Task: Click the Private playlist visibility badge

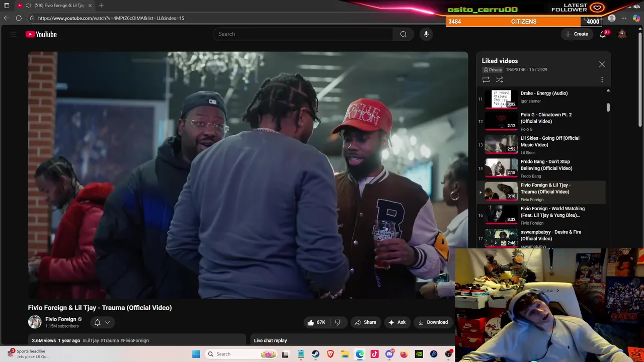Action: pos(493,70)
